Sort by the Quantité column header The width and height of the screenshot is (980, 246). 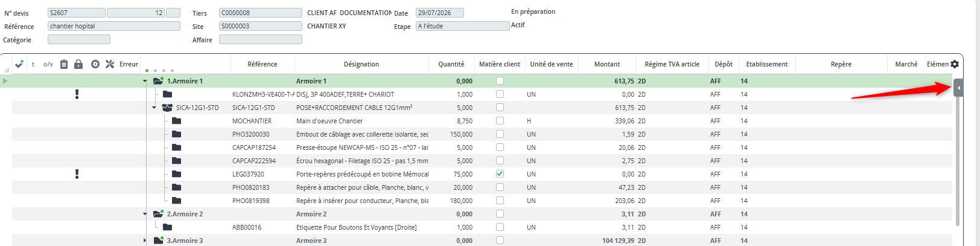451,64
